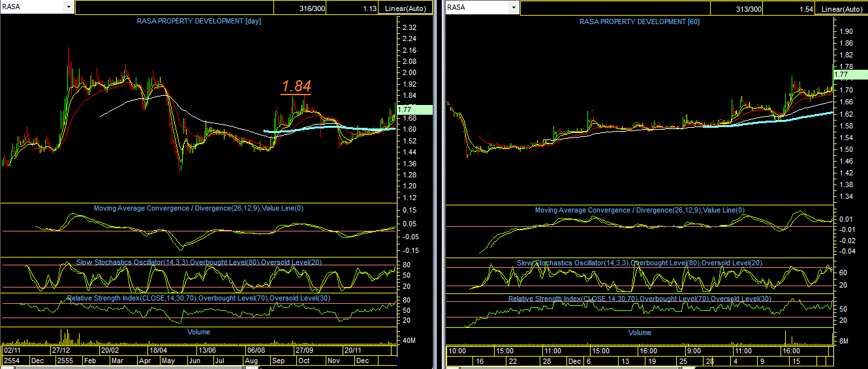The width and height of the screenshot is (868, 369).
Task: Select RASA PROPERTY DEVELOPMENT [day] chart title
Action: pyautogui.click(x=199, y=21)
